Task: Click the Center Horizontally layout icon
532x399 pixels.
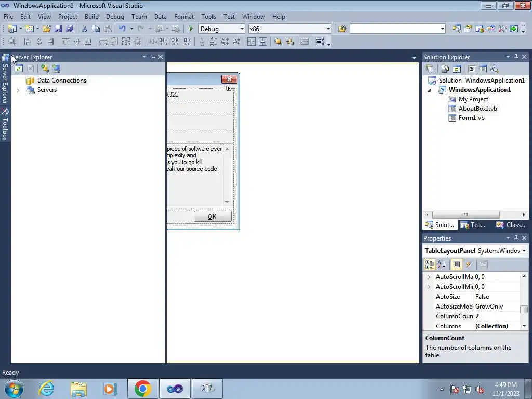Action: click(x=251, y=42)
